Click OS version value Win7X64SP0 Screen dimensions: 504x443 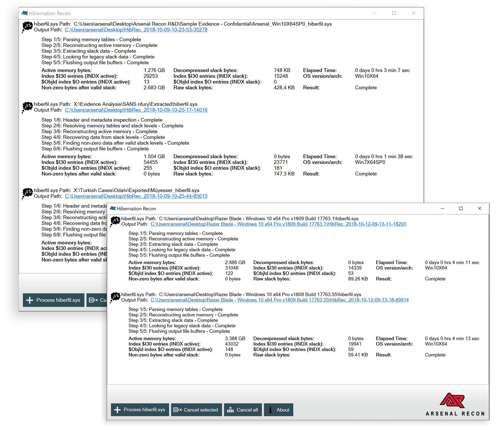[370, 162]
